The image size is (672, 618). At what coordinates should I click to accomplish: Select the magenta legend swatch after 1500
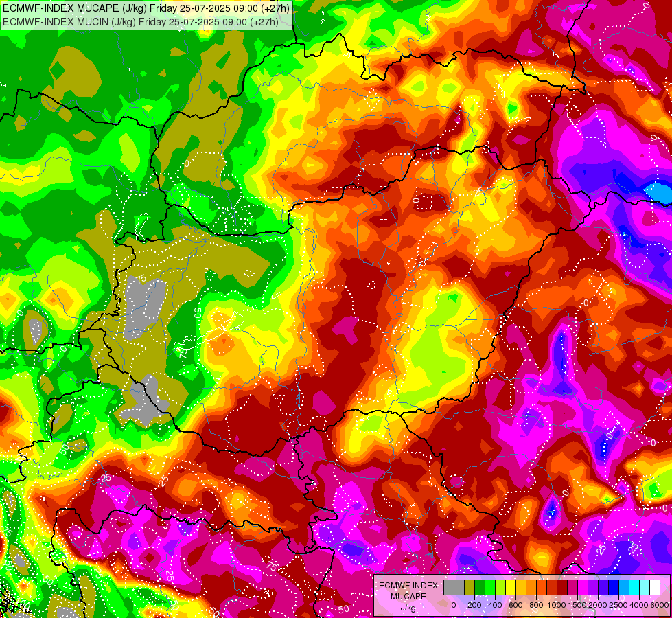click(x=583, y=587)
